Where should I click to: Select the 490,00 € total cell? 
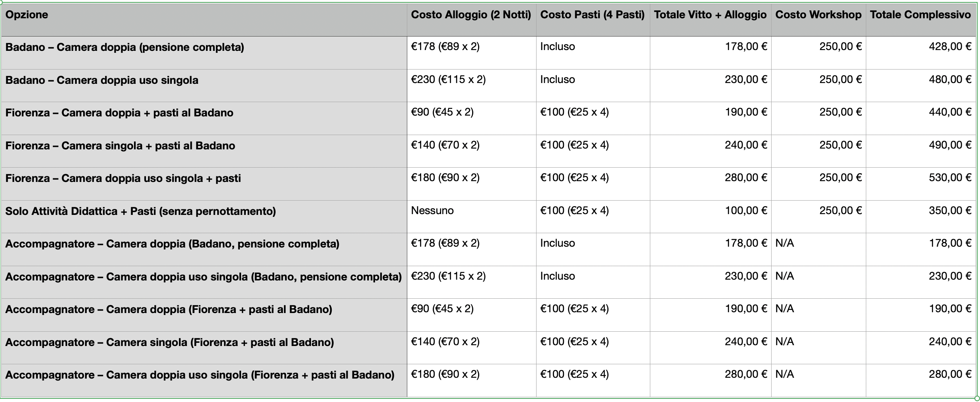coord(921,151)
